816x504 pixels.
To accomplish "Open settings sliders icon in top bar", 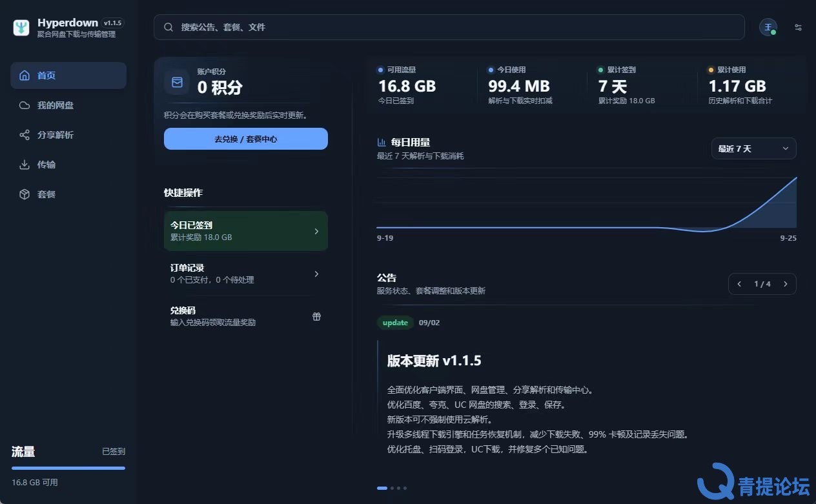I will (799, 27).
